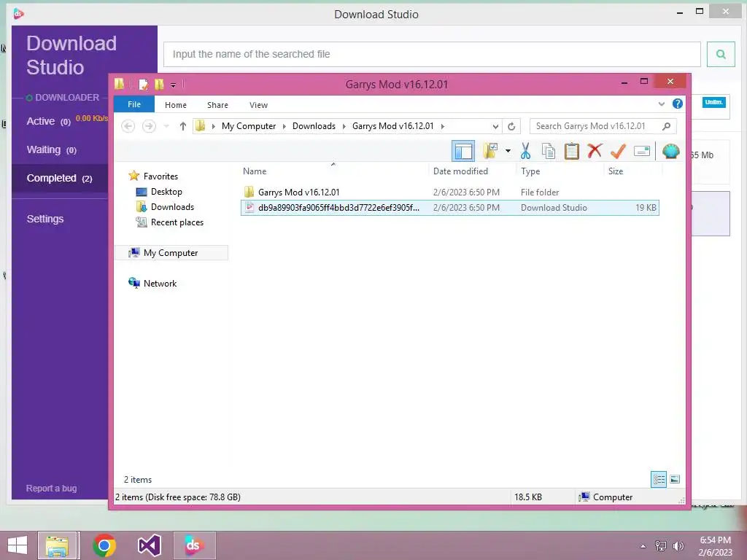
Task: Open Waiting downloads in Download Studio
Action: point(52,150)
